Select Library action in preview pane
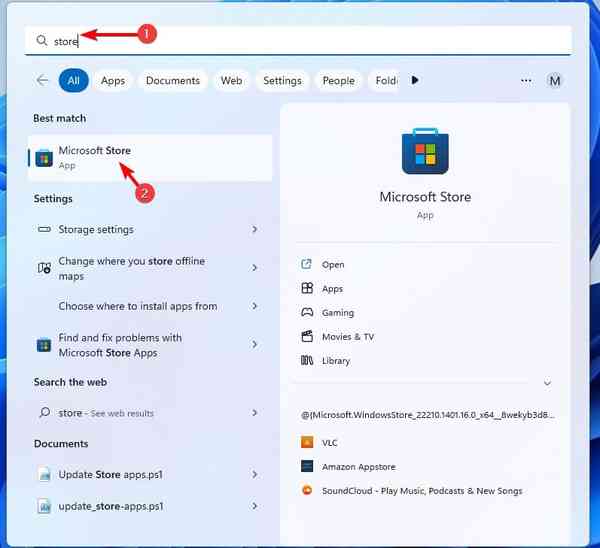 pos(336,361)
